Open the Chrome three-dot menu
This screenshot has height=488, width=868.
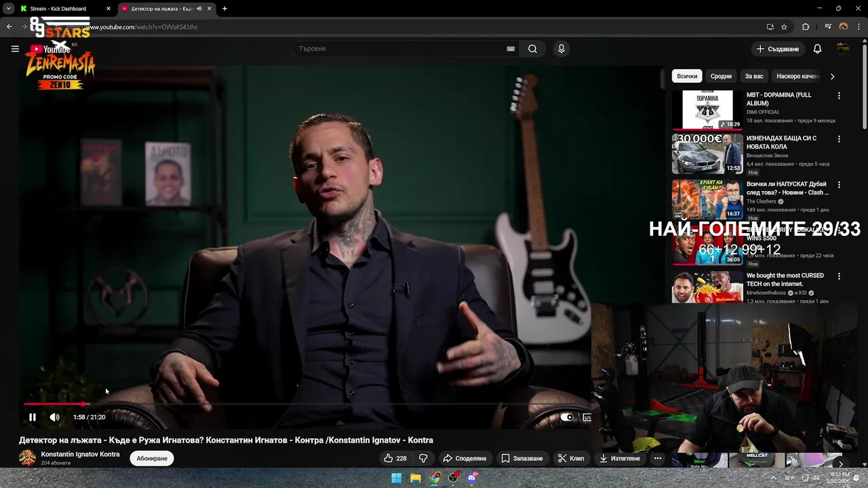(859, 27)
